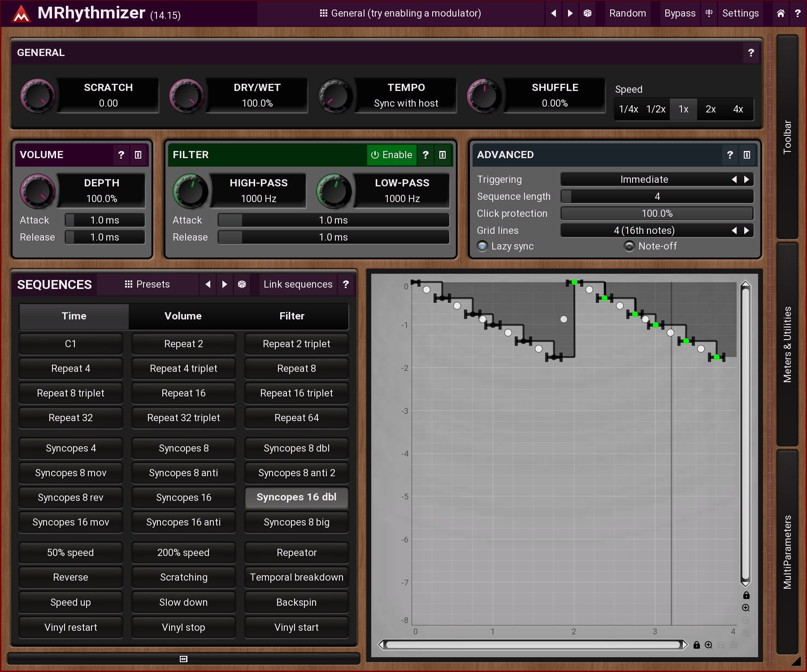Open the Sequences Presets menu

[147, 284]
